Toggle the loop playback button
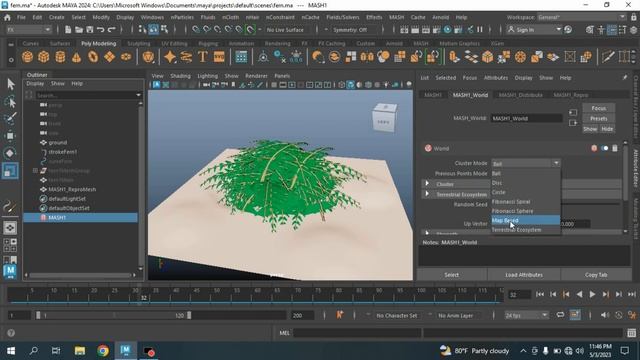 pyautogui.click(x=560, y=315)
